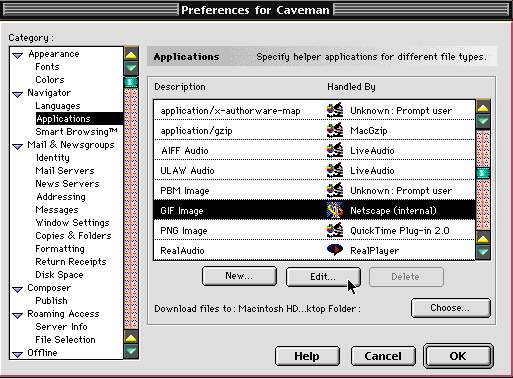Image resolution: width=513 pixels, height=379 pixels.
Task: Click the New... button
Action: coord(239,276)
